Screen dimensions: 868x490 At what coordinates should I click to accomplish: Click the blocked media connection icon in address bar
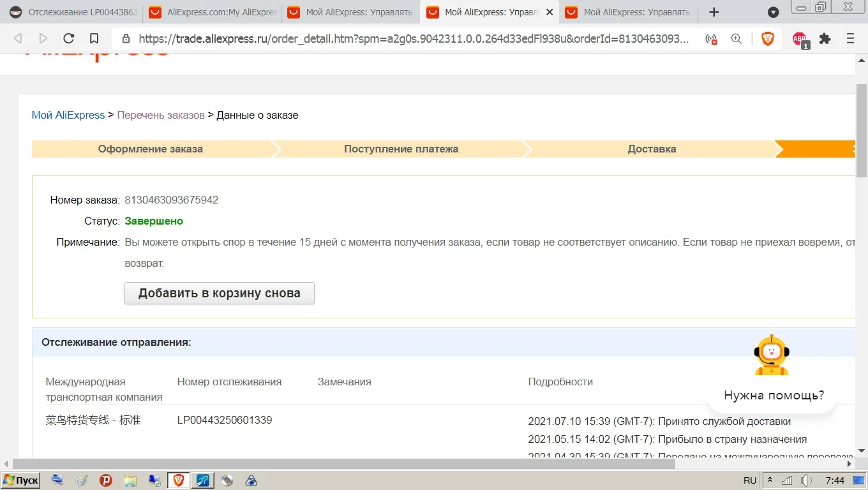pos(711,39)
